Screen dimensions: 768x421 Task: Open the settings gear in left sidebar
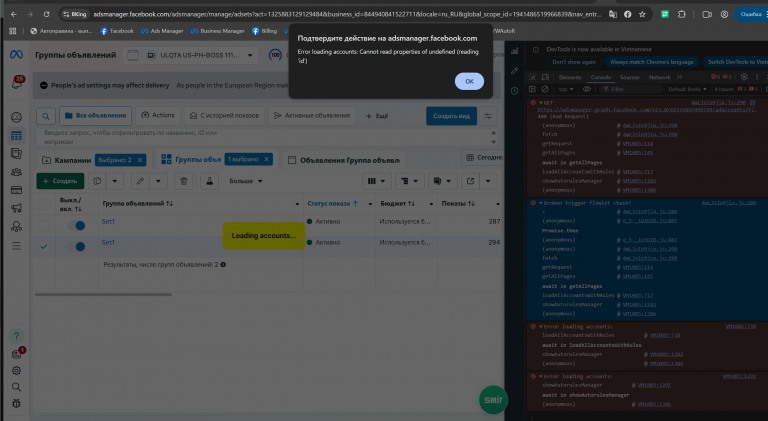coord(16,371)
